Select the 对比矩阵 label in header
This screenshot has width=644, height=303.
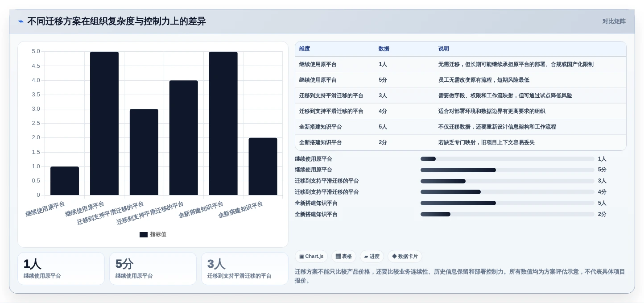614,21
